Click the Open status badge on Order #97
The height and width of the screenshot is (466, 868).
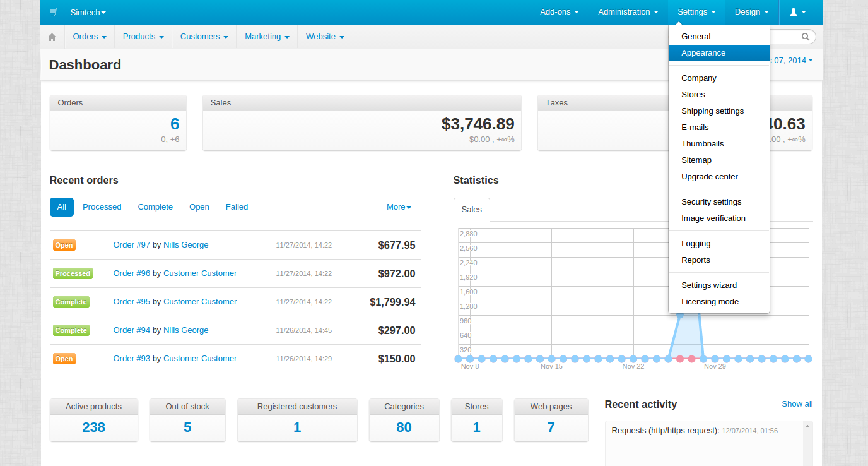click(x=64, y=245)
